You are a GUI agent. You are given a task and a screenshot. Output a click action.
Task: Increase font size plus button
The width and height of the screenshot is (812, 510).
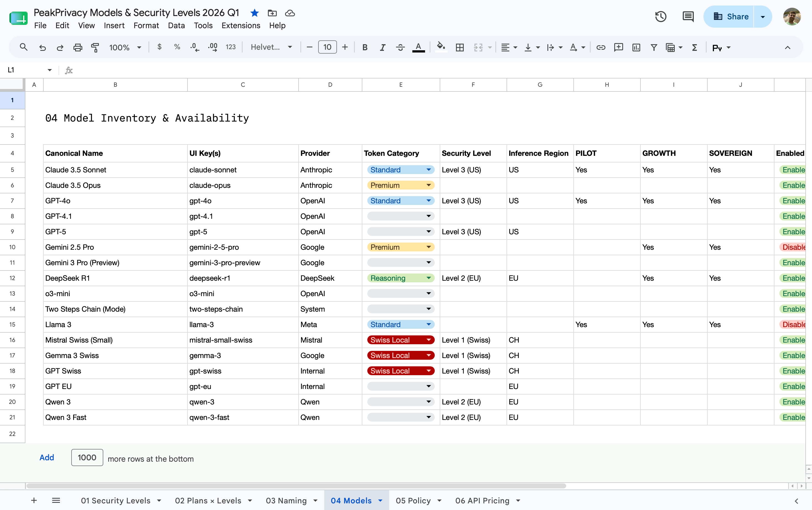345,47
